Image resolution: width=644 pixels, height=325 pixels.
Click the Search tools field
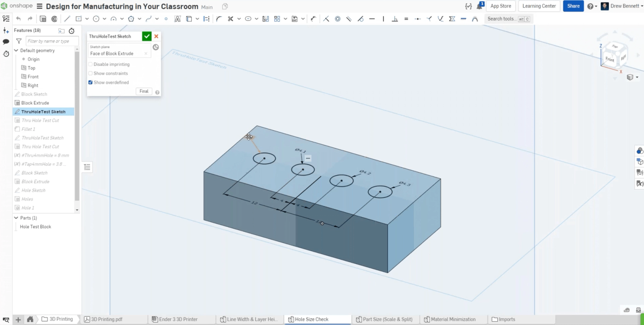coord(501,19)
